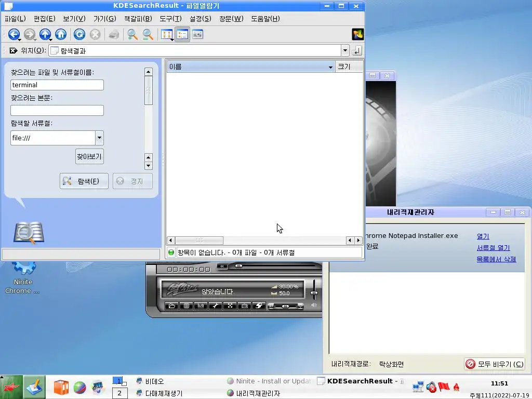Clear the location bar with the black arrow icon
The width and height of the screenshot is (532, 399).
tap(13, 50)
